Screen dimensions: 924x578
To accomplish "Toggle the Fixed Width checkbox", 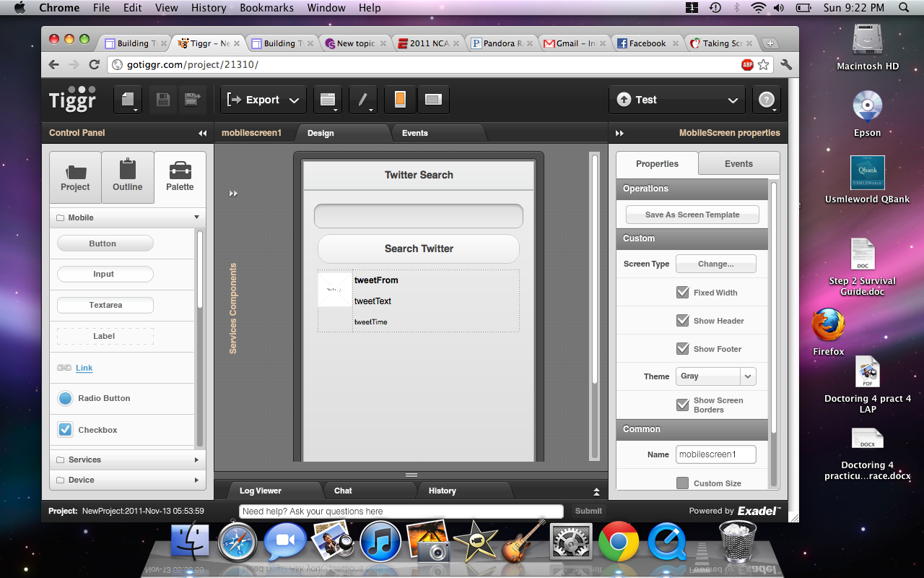I will tap(682, 293).
